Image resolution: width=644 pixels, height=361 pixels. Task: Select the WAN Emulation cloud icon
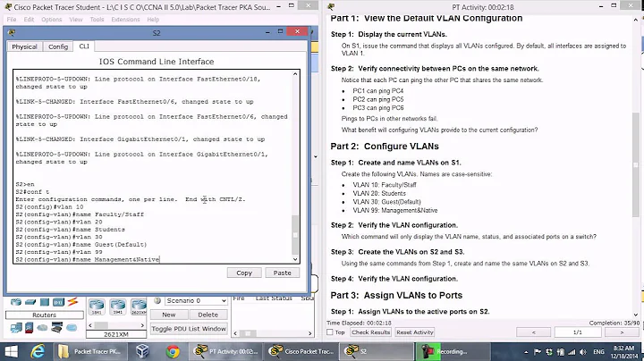pyautogui.click(x=42, y=328)
